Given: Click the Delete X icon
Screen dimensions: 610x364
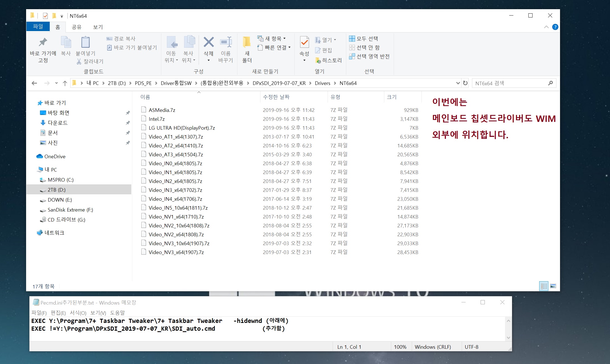Looking at the screenshot, I should click(x=209, y=42).
